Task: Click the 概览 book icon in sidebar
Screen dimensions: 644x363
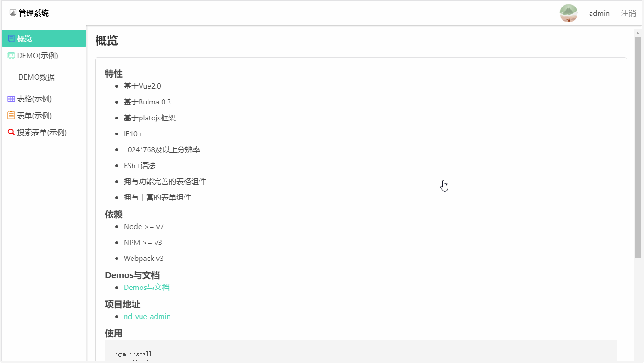Action: [11, 38]
